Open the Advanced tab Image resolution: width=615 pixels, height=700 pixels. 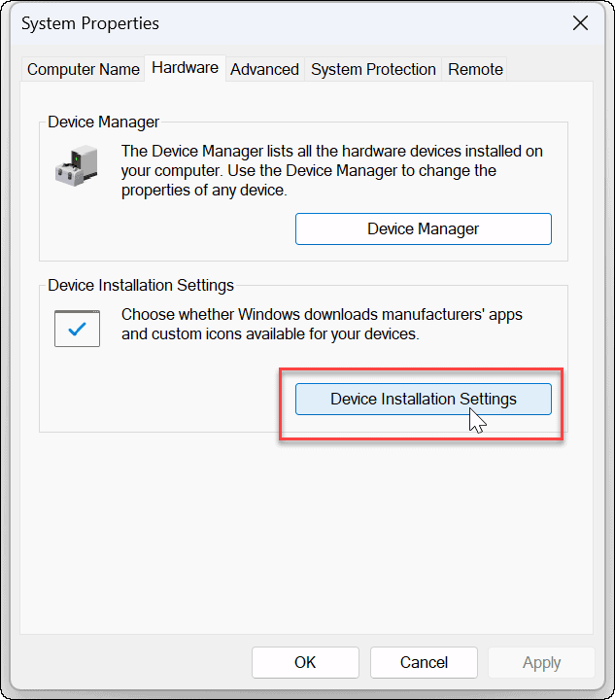pos(264,69)
